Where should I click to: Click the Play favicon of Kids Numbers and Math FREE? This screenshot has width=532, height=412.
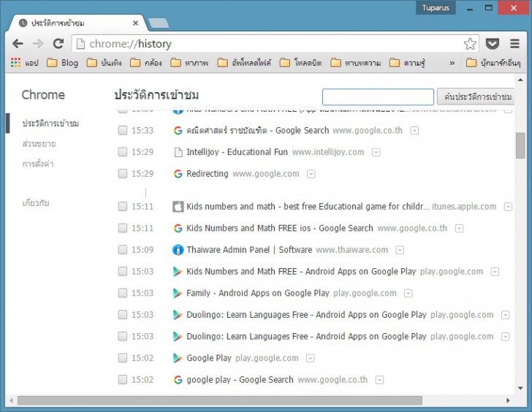[178, 271]
